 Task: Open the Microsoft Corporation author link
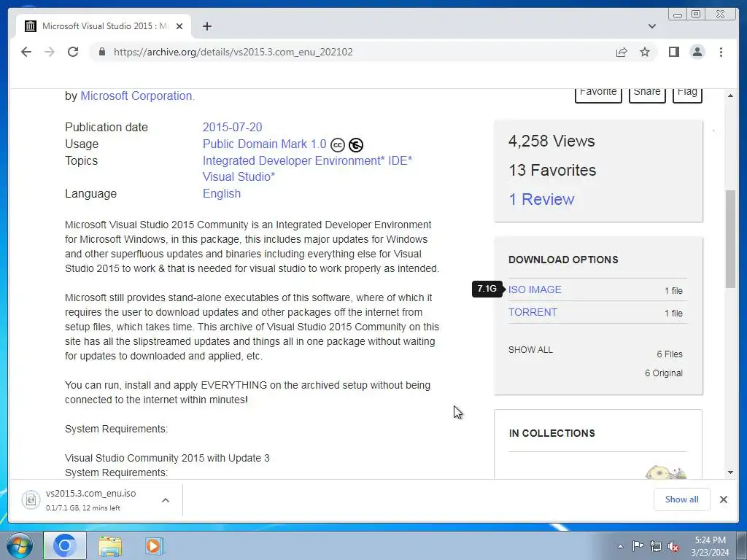136,96
